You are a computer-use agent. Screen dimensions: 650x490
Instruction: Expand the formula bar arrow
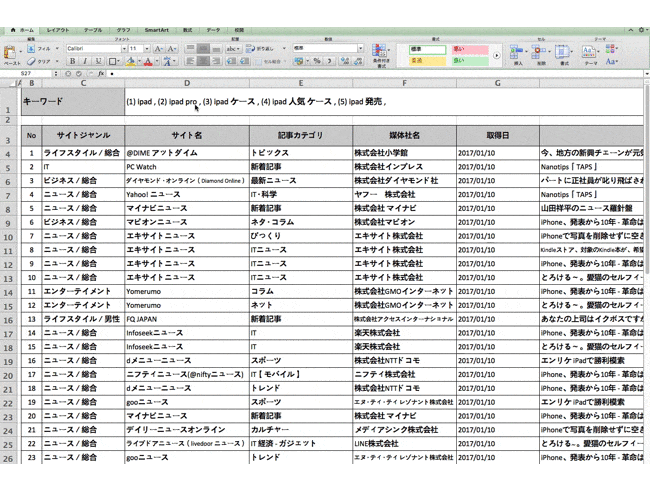coord(647,74)
